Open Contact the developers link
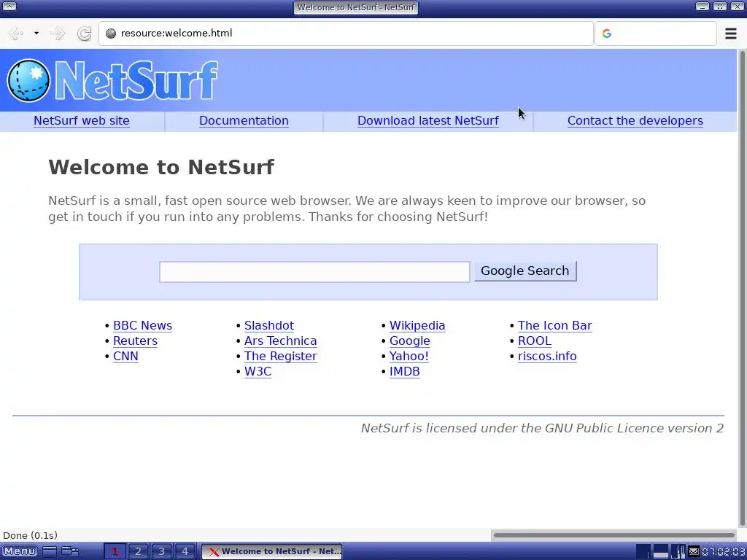 coord(635,121)
